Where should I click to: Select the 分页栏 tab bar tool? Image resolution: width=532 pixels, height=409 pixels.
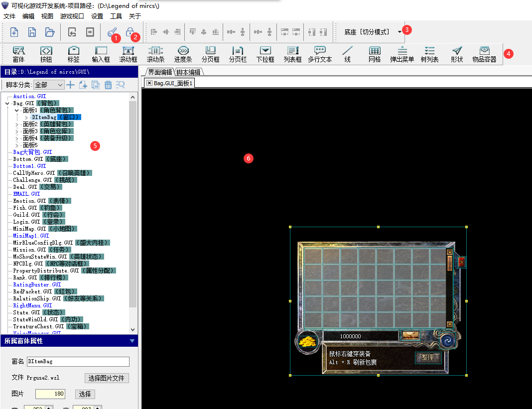(238, 54)
